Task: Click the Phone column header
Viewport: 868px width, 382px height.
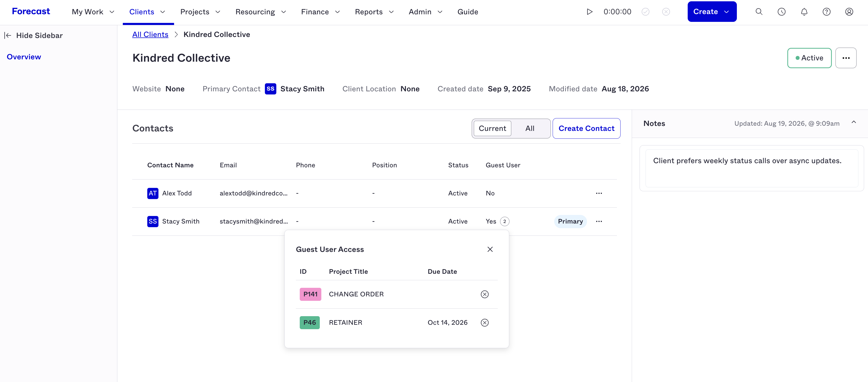Action: (305, 165)
